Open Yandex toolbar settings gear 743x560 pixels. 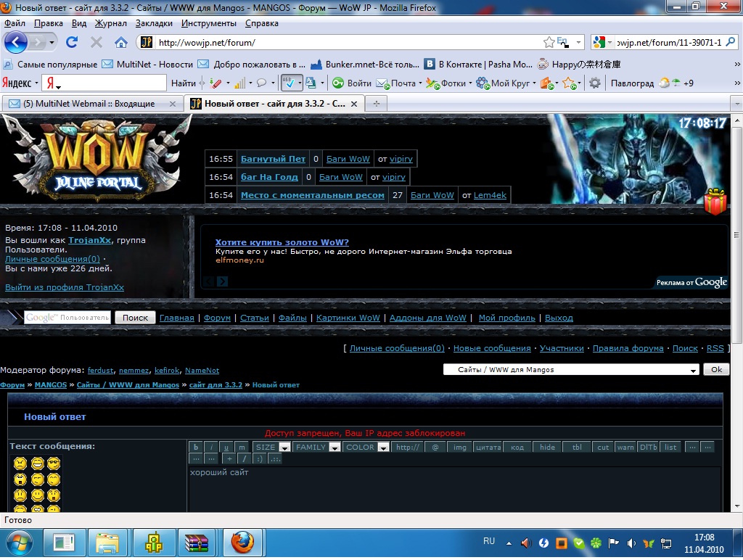tap(595, 83)
